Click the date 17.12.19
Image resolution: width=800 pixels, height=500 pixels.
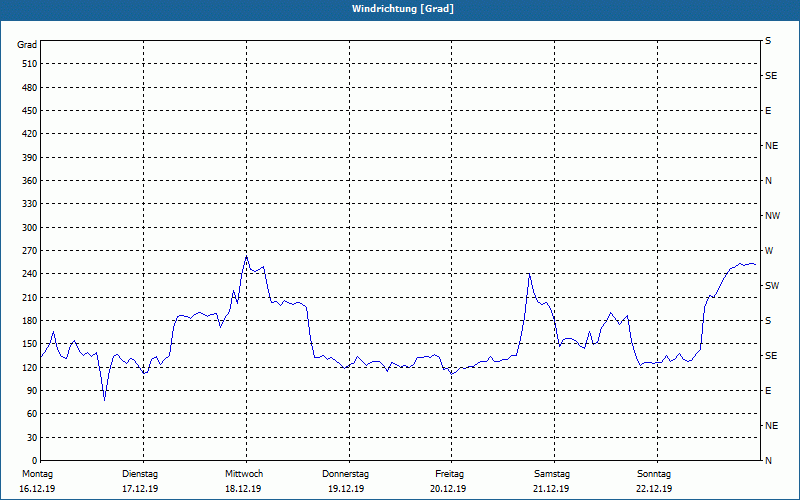click(140, 489)
